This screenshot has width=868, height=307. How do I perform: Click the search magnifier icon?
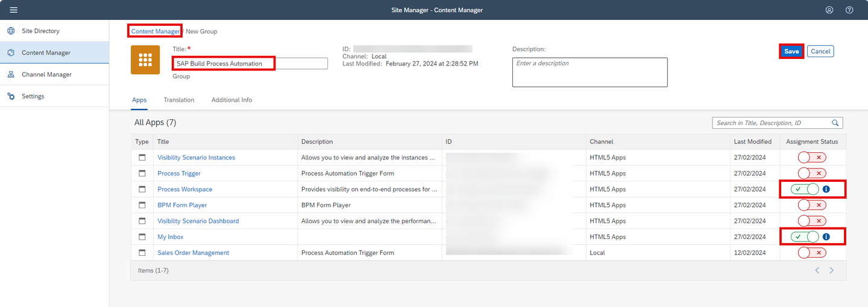[835, 123]
